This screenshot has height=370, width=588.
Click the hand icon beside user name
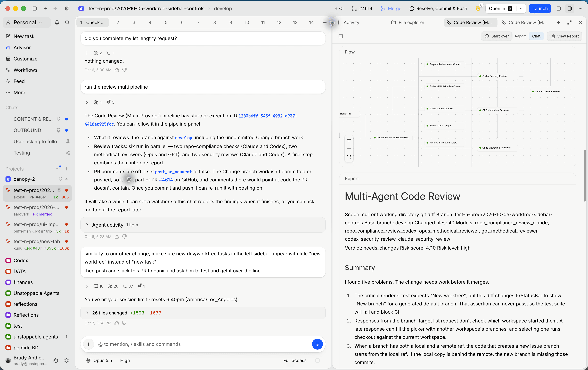(x=56, y=360)
